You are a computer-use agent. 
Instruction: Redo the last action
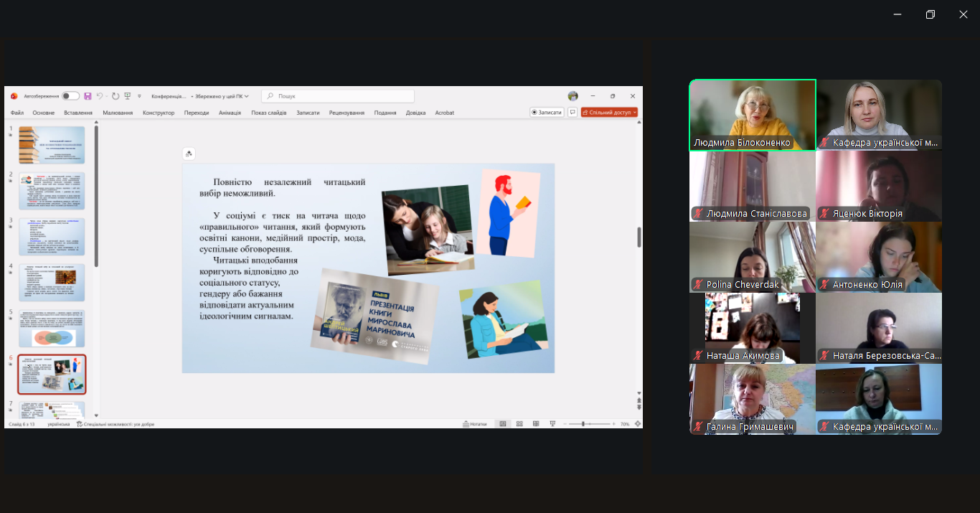tap(115, 95)
